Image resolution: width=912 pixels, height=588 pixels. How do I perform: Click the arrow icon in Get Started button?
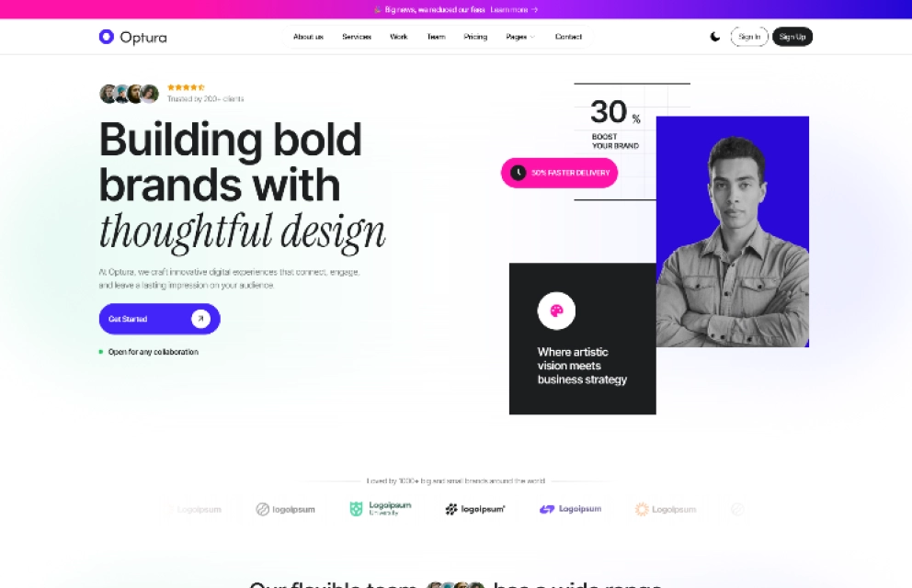point(200,319)
